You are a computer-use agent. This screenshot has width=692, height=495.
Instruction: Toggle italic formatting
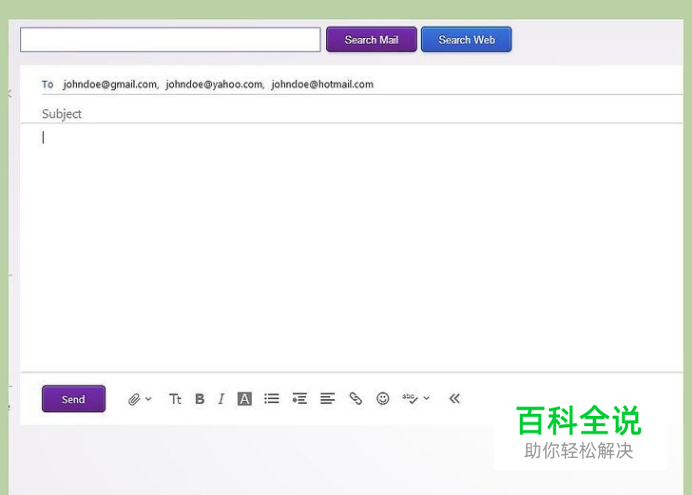tap(221, 399)
